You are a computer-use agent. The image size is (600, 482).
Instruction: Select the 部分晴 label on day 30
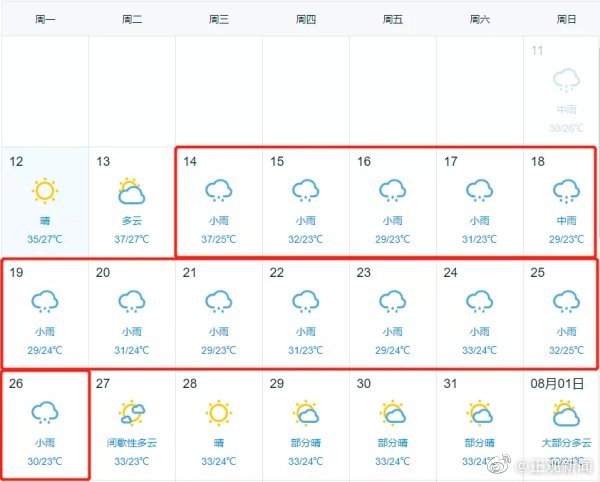point(393,443)
